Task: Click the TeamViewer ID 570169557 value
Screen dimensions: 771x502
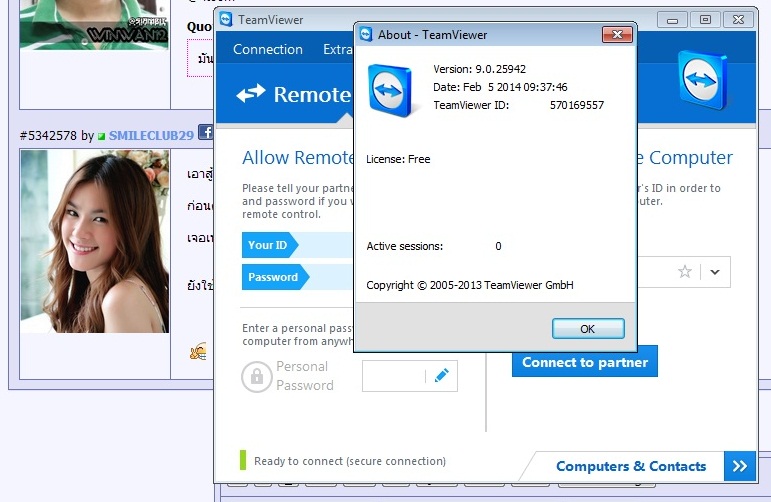Action: point(577,105)
